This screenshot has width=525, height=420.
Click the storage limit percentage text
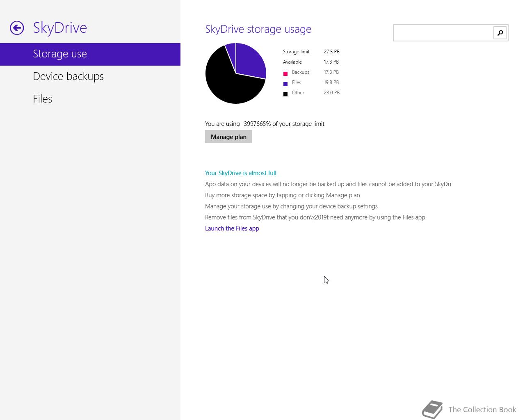click(265, 124)
